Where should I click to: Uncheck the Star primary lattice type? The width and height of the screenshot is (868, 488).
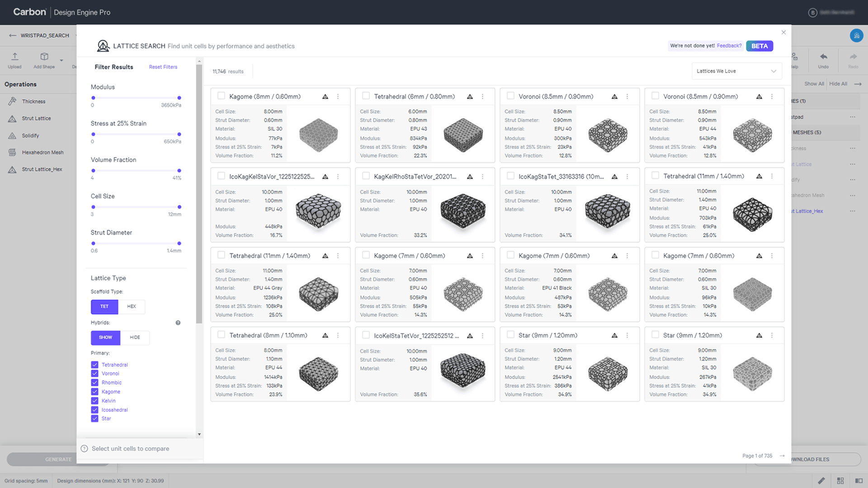(94, 418)
